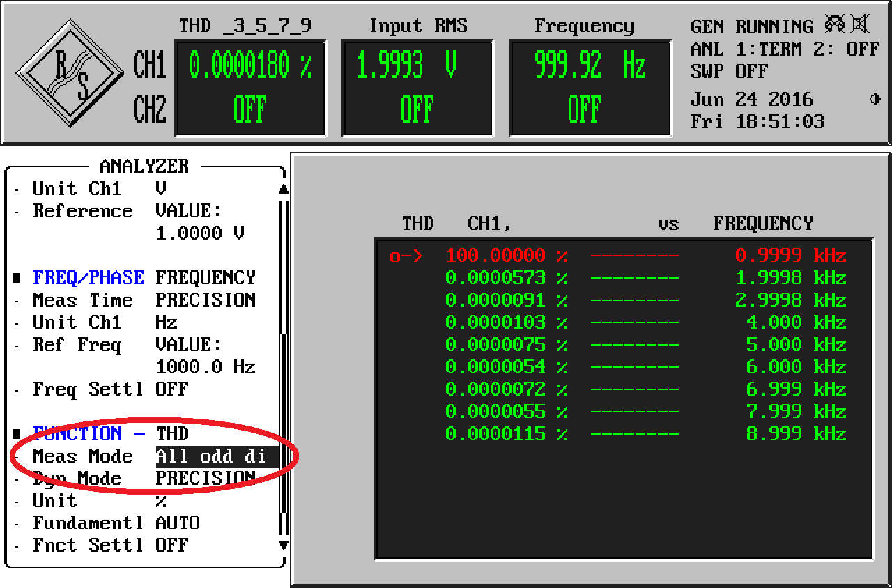Viewport: 892px width, 588px height.
Task: Select harmonic value 0.0000115 %
Action: click(x=507, y=434)
